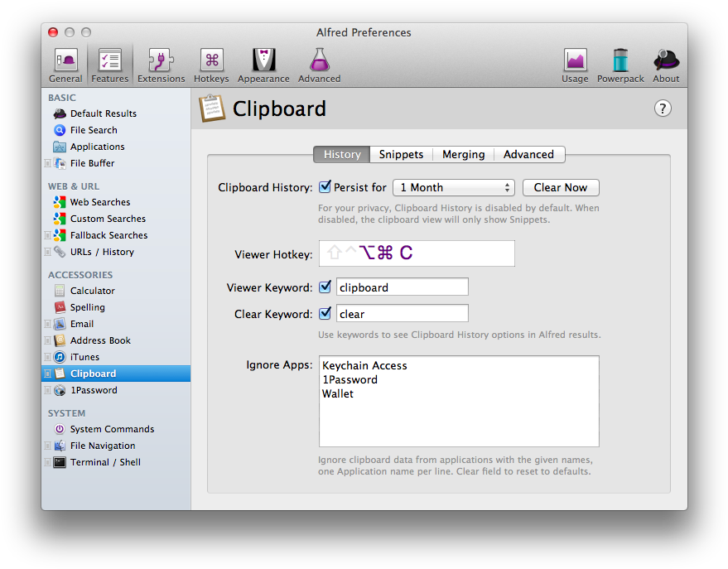Click the help question mark button

click(663, 108)
